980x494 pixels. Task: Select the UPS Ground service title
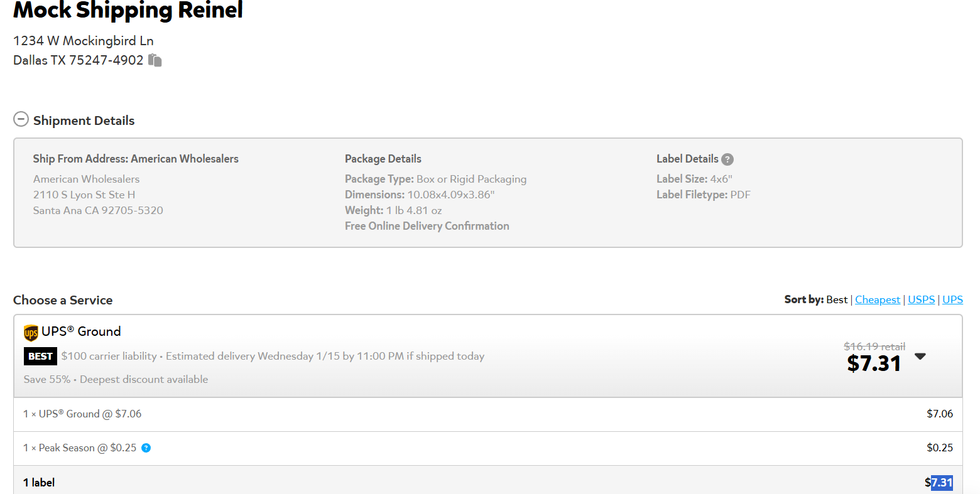click(81, 331)
